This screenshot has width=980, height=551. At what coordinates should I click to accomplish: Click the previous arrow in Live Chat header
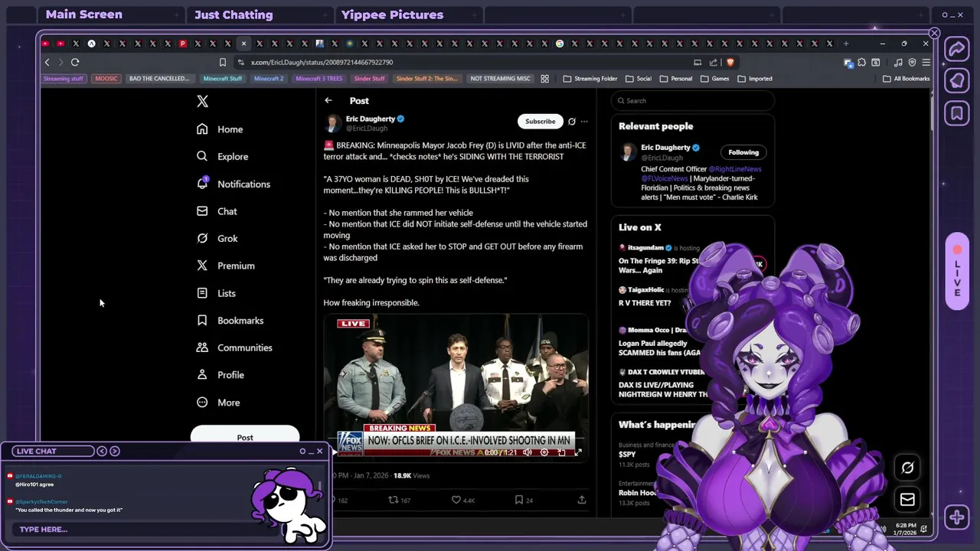pyautogui.click(x=101, y=451)
